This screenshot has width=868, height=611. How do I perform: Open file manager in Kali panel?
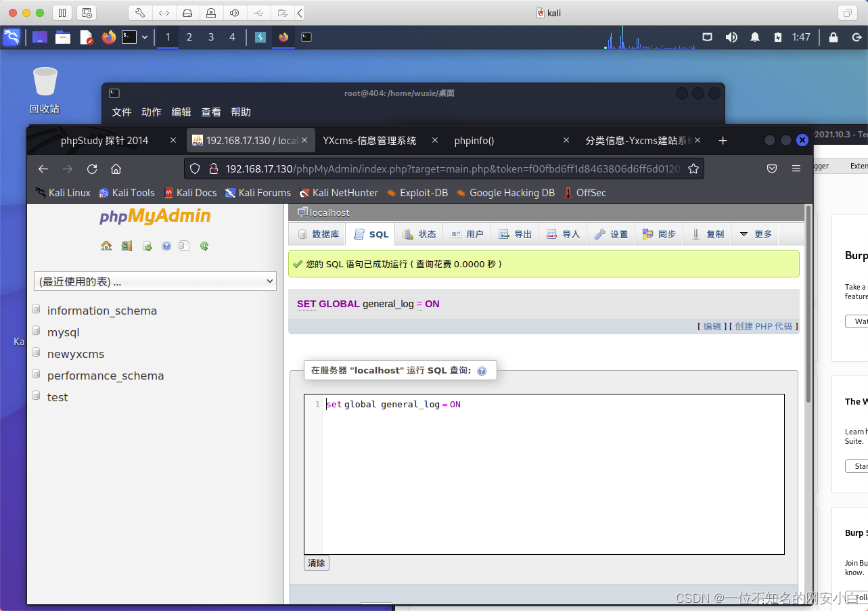pos(63,37)
